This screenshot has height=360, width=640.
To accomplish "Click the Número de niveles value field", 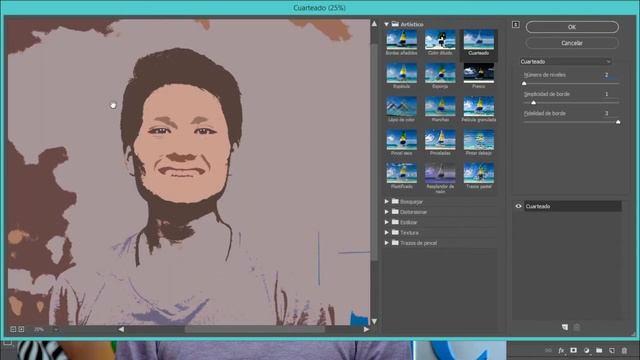I will 607,75.
